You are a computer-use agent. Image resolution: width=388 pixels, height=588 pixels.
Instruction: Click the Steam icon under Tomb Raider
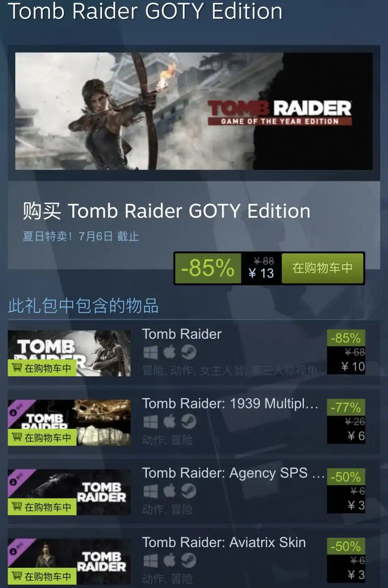188,352
